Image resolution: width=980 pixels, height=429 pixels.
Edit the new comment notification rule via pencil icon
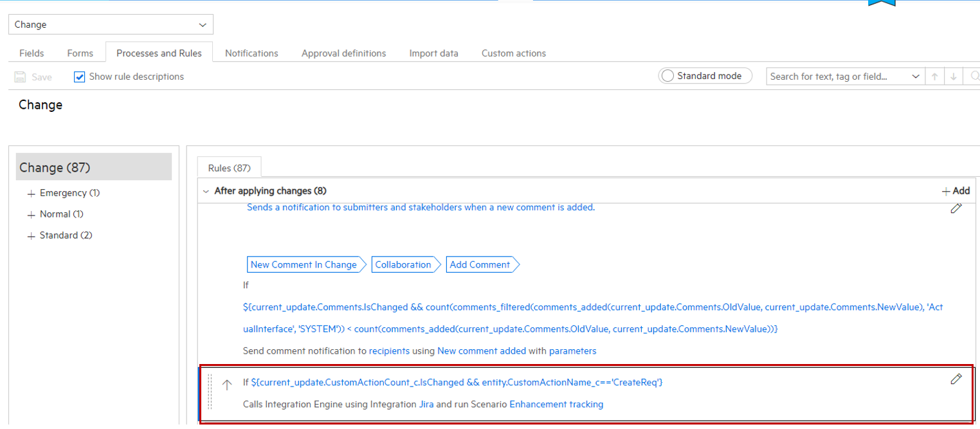(956, 208)
